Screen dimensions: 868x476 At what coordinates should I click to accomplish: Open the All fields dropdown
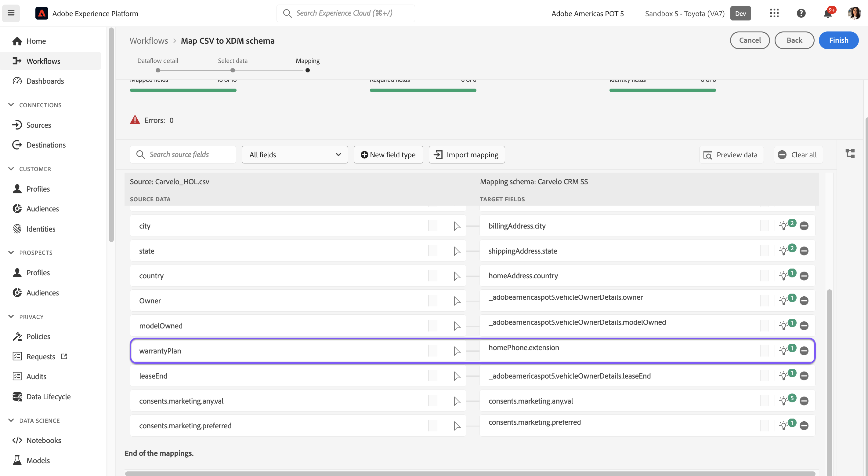pyautogui.click(x=295, y=155)
